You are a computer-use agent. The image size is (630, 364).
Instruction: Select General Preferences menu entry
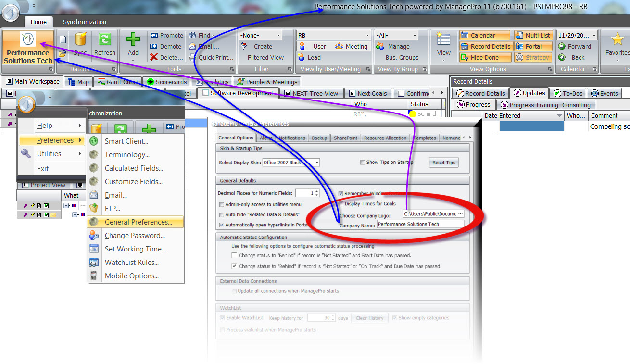click(x=135, y=222)
